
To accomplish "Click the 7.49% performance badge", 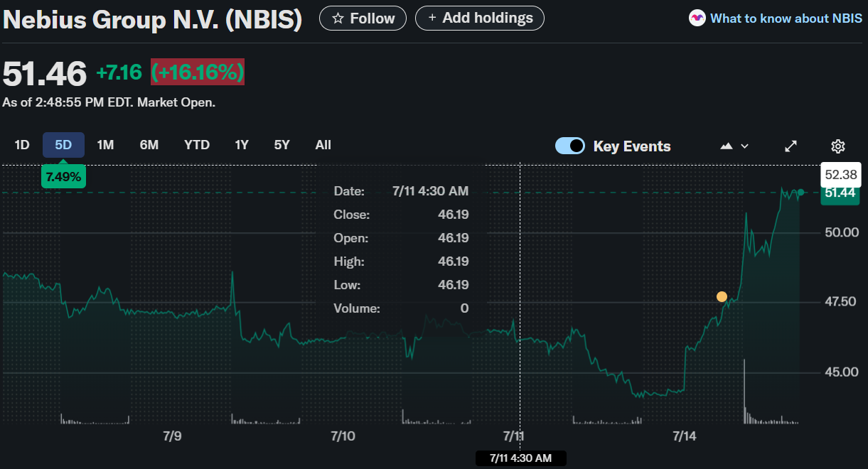I will point(63,176).
